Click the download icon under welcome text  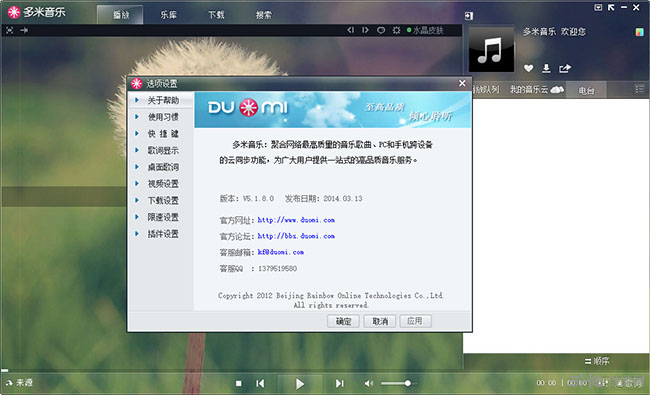[x=546, y=68]
